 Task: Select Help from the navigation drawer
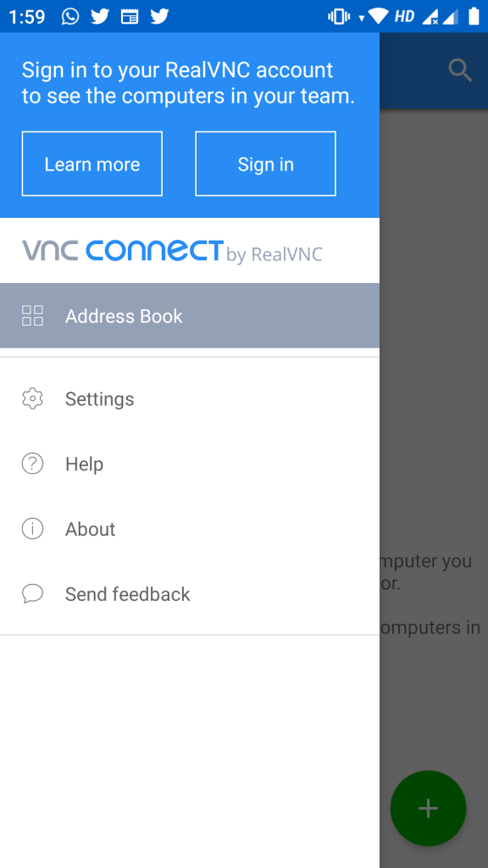pyautogui.click(x=83, y=464)
